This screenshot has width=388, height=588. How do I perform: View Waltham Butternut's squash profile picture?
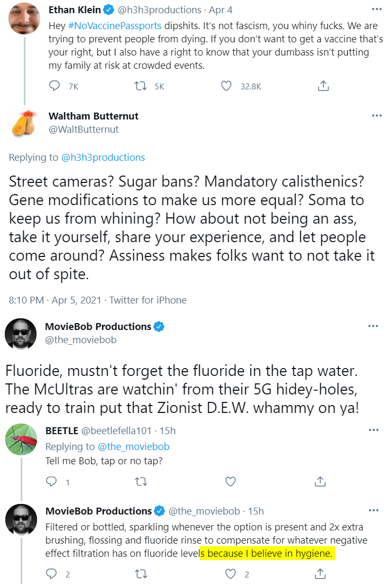click(x=24, y=124)
